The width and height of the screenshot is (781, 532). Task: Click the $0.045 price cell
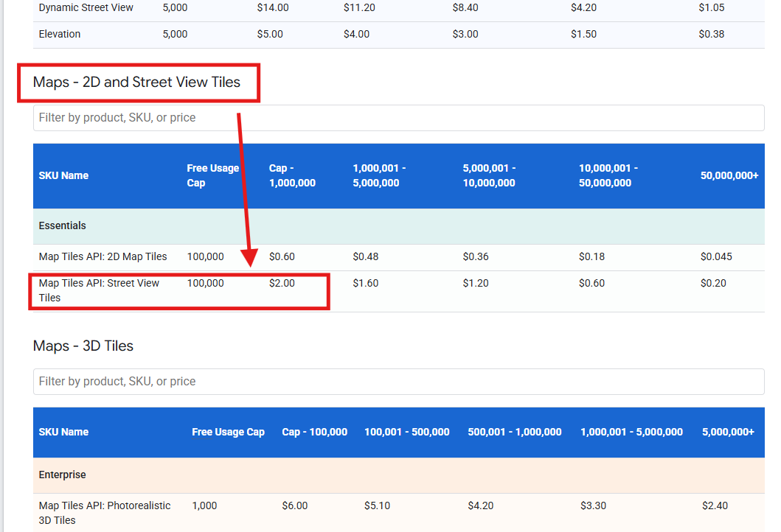[x=716, y=257]
